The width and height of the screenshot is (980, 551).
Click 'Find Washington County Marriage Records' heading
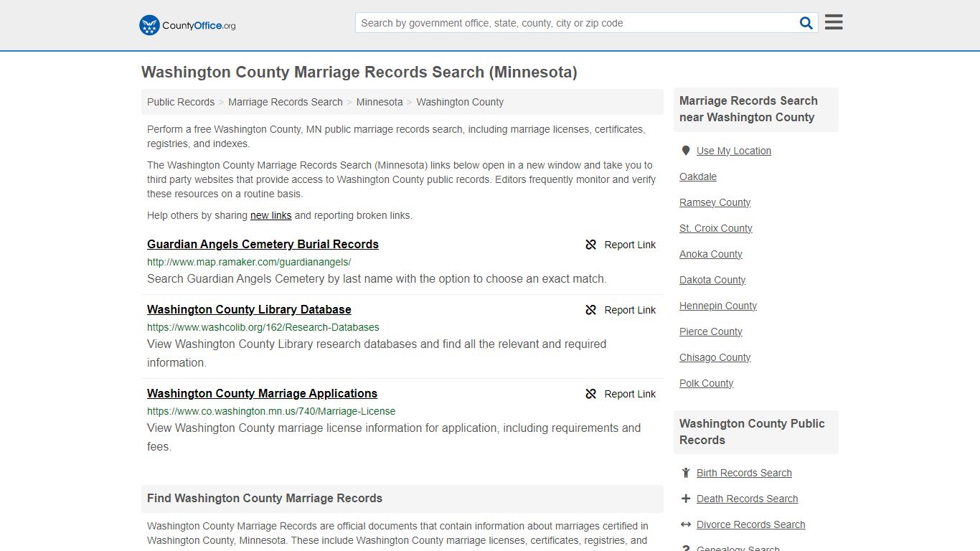point(265,498)
